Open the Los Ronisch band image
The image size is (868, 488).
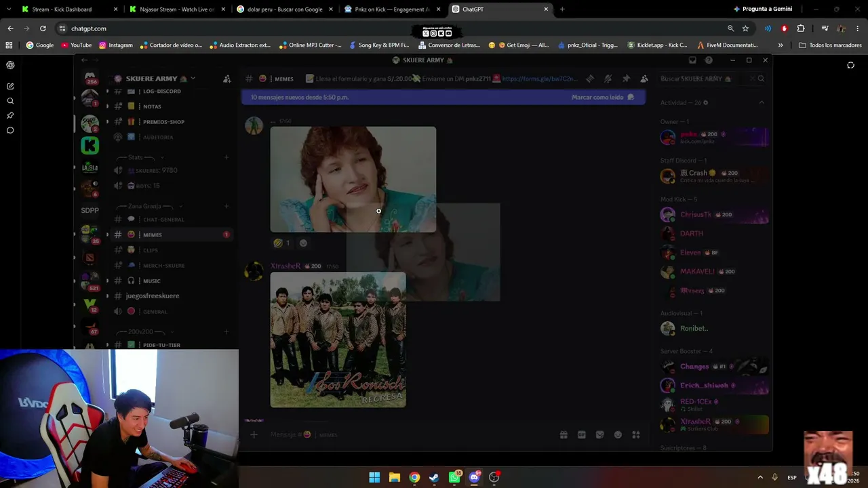[x=338, y=340]
